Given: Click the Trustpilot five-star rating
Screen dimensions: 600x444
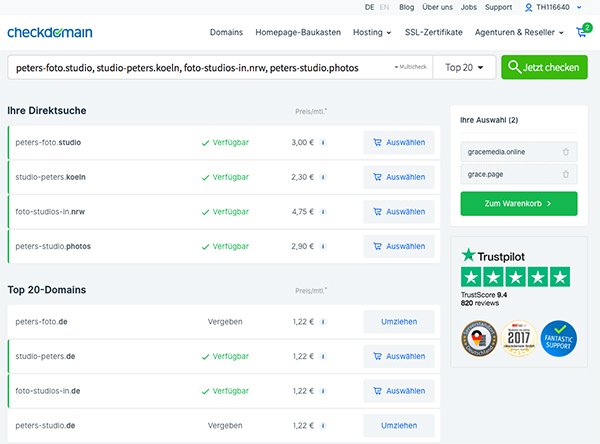Looking at the screenshot, I should pyautogui.click(x=515, y=277).
